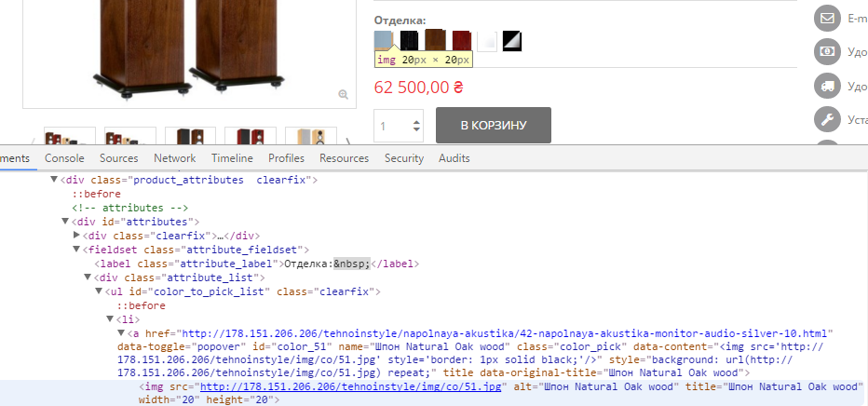Click the delivery truck icon
The image size is (868, 406).
point(827,86)
